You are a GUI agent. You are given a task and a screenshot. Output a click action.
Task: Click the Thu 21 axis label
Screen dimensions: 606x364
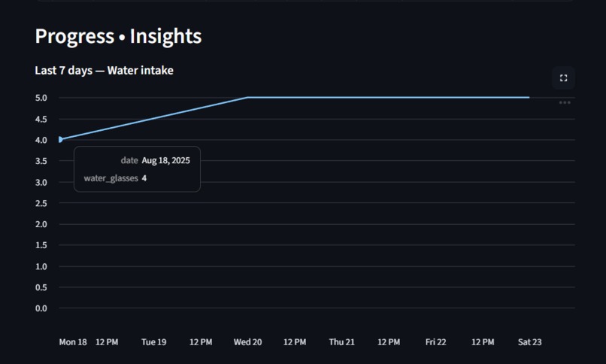[341, 342]
